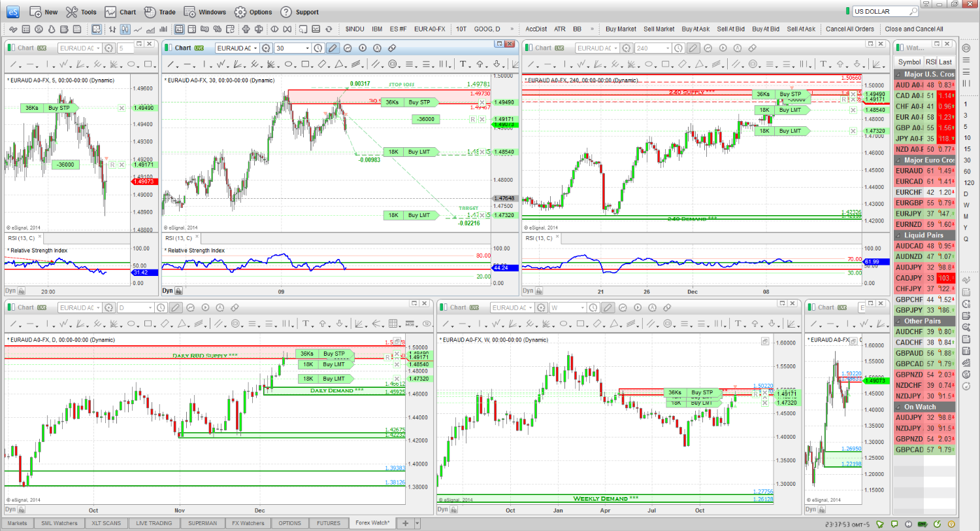980x531 pixels.
Task: Click the flame icon in main toolbar
Action: click(x=52, y=29)
